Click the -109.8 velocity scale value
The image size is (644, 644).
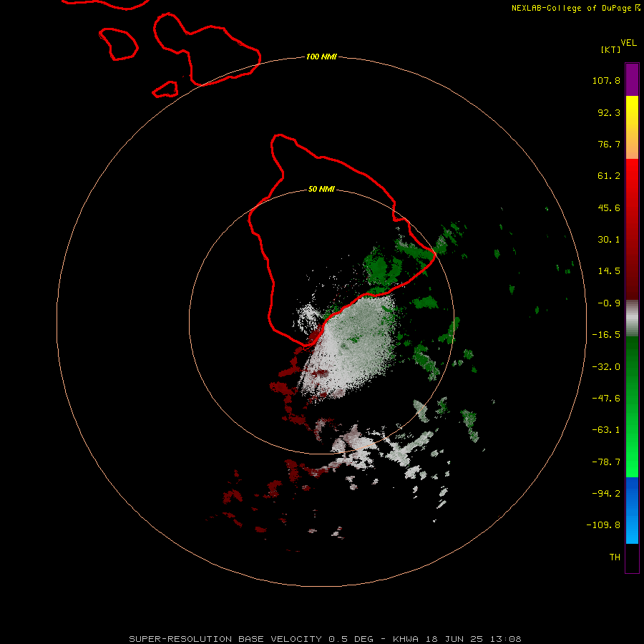click(x=603, y=525)
